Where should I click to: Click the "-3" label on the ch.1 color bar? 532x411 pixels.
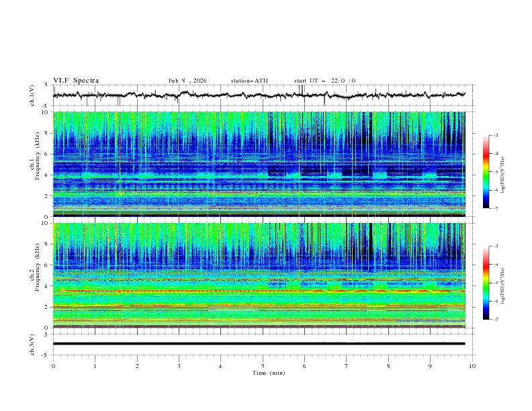tap(496, 135)
